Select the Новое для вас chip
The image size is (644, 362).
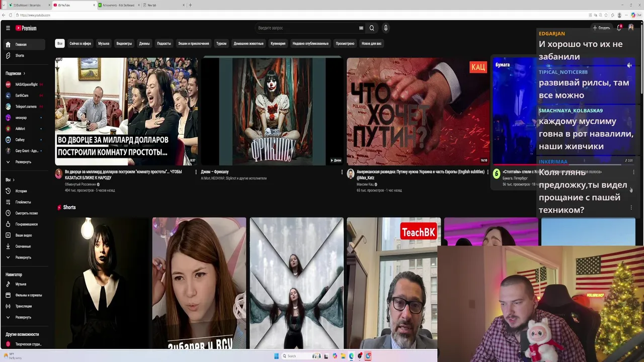371,44
